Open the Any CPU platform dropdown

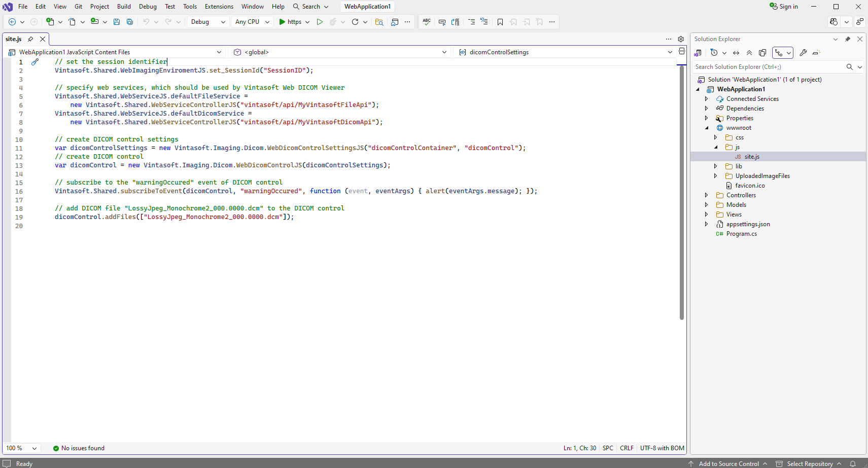click(252, 22)
